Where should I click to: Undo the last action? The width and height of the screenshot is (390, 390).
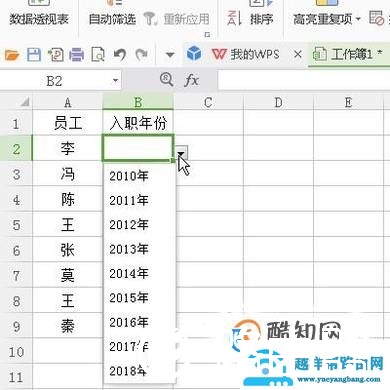[120, 54]
